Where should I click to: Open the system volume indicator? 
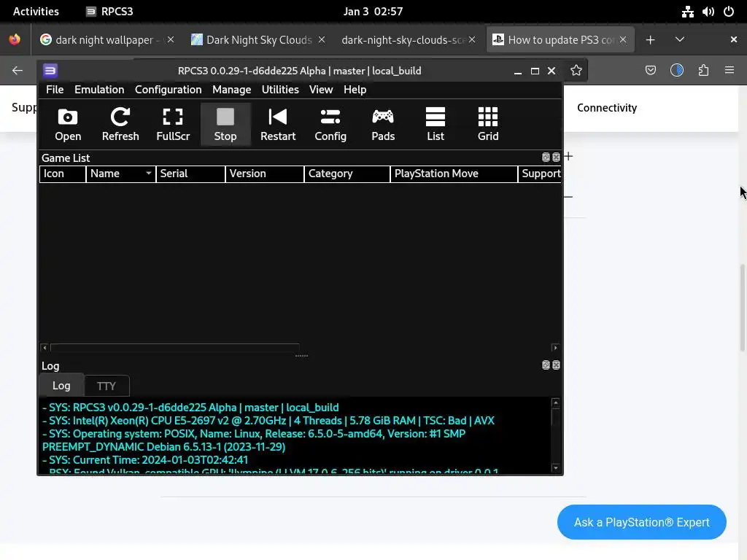(x=708, y=12)
